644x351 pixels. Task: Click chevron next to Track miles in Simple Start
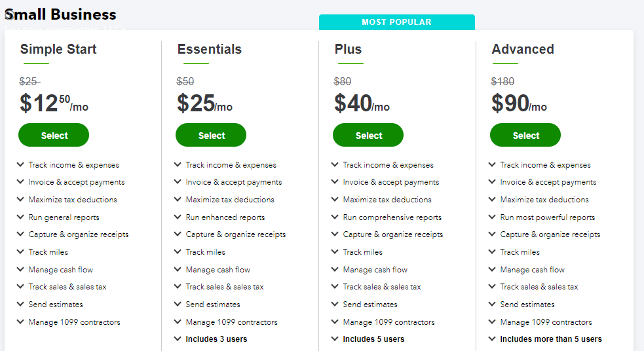point(20,251)
